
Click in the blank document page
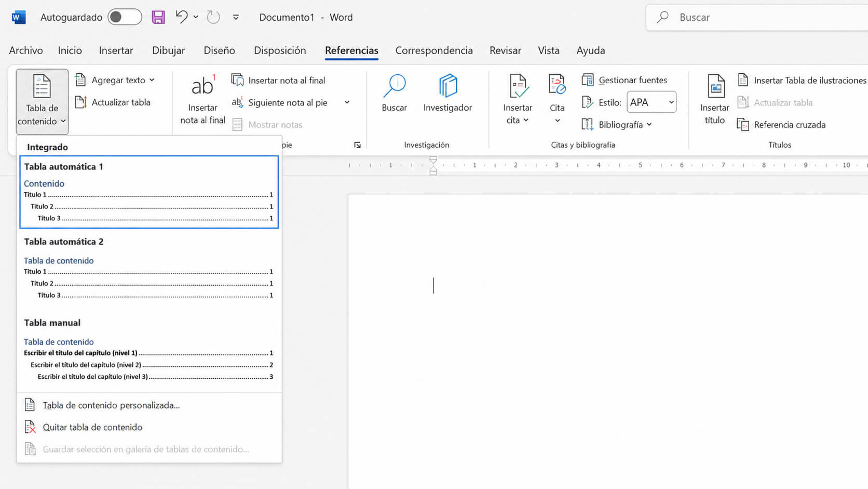(607, 341)
